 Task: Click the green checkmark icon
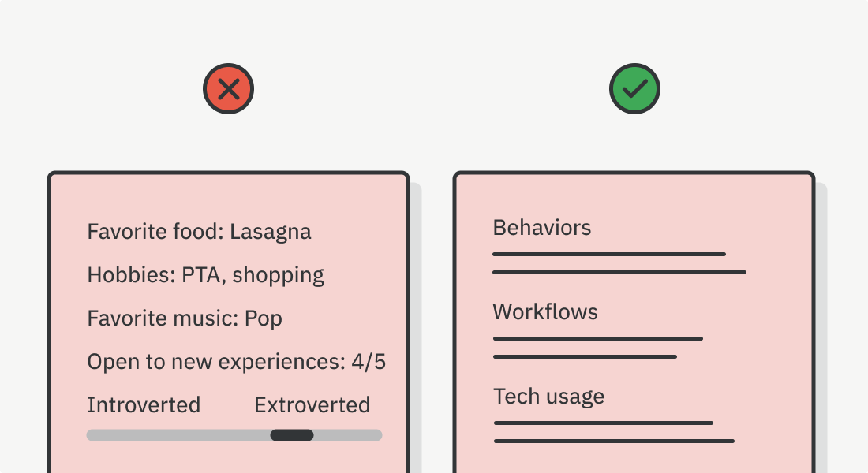[634, 89]
